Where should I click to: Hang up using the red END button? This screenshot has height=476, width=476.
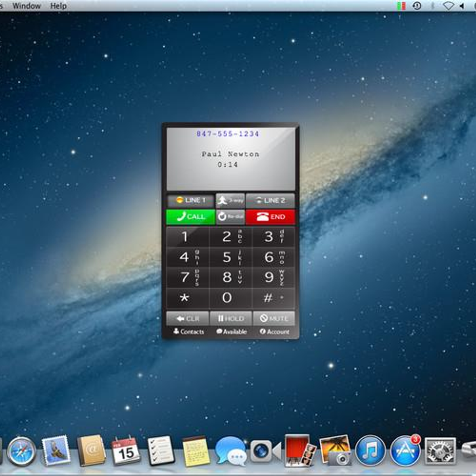pyautogui.click(x=270, y=217)
